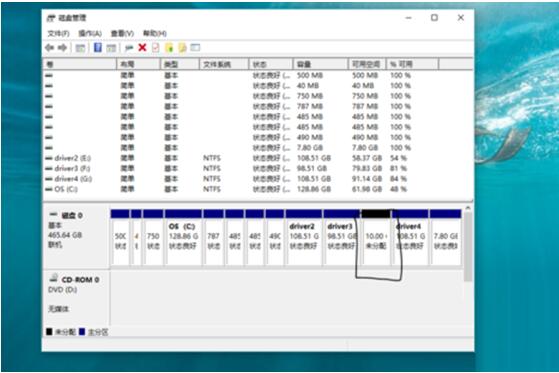Sort by the 容量 (Capacity) column header
Image resolution: width=559 pixels, height=373 pixels.
point(320,64)
